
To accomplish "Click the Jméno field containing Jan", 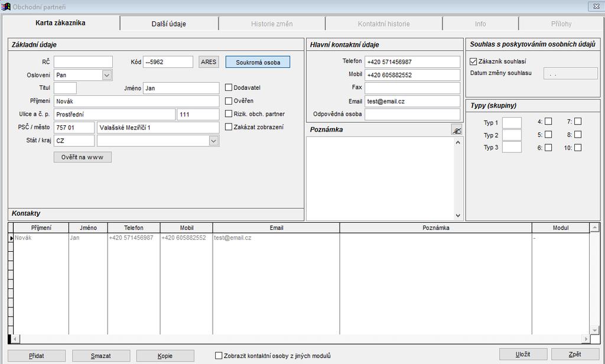I will point(181,88).
